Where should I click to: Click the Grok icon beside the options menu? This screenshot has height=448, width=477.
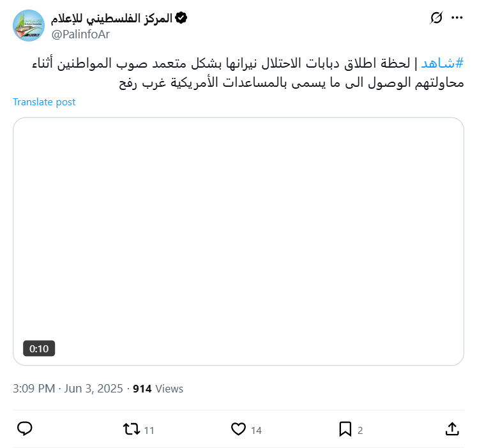[x=436, y=19]
